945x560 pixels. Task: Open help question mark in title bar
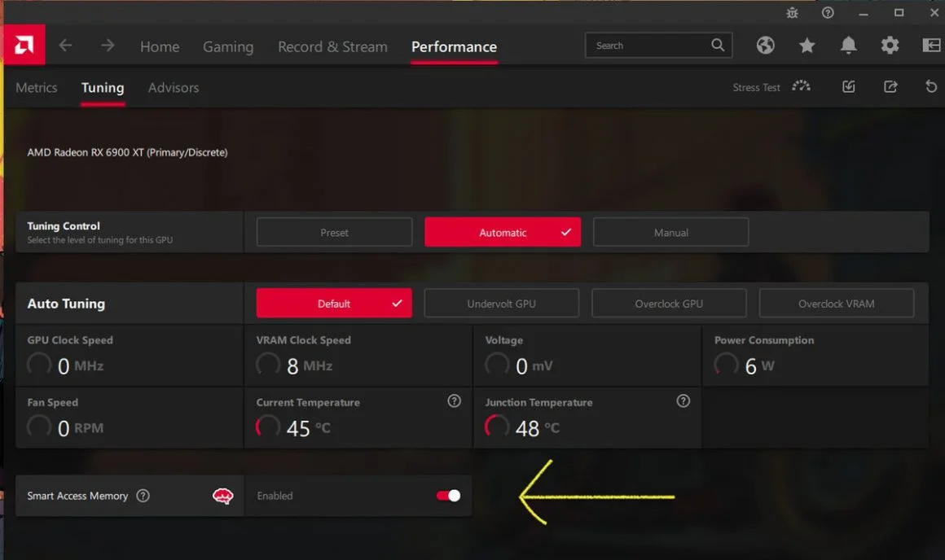(828, 13)
